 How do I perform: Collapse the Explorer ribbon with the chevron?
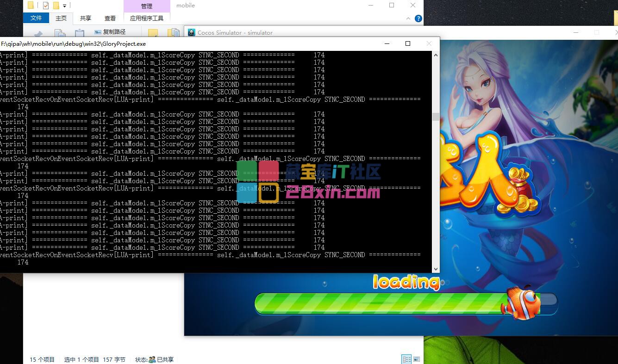pos(408,19)
